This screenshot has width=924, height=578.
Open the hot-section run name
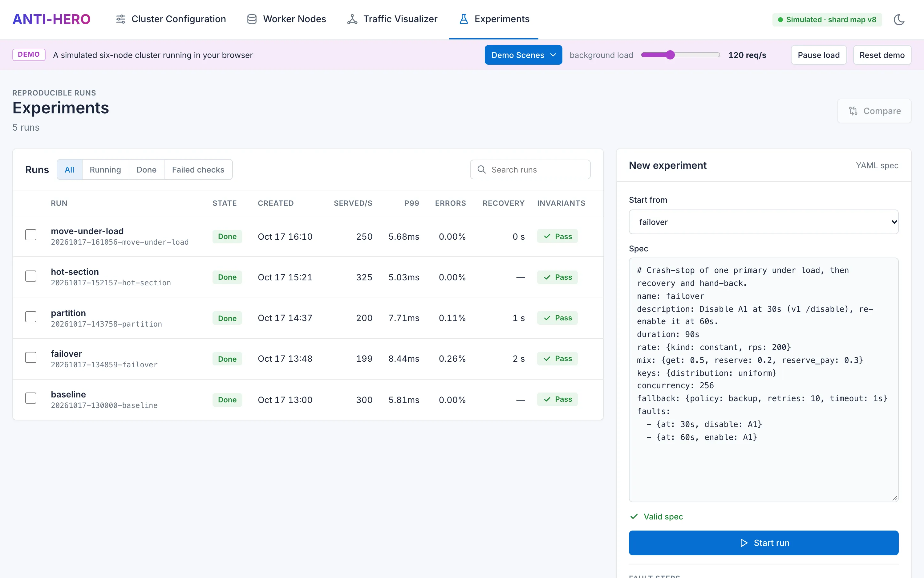click(75, 272)
